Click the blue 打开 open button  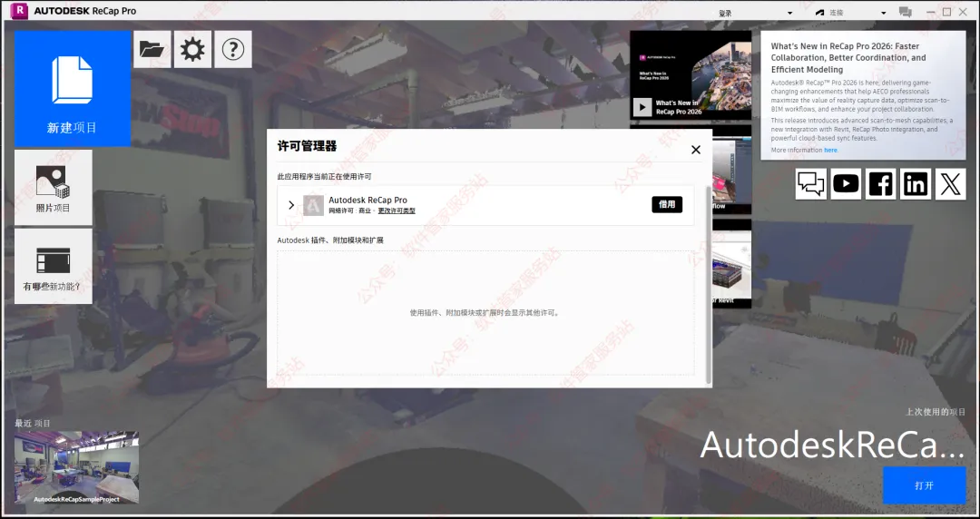(x=925, y=485)
